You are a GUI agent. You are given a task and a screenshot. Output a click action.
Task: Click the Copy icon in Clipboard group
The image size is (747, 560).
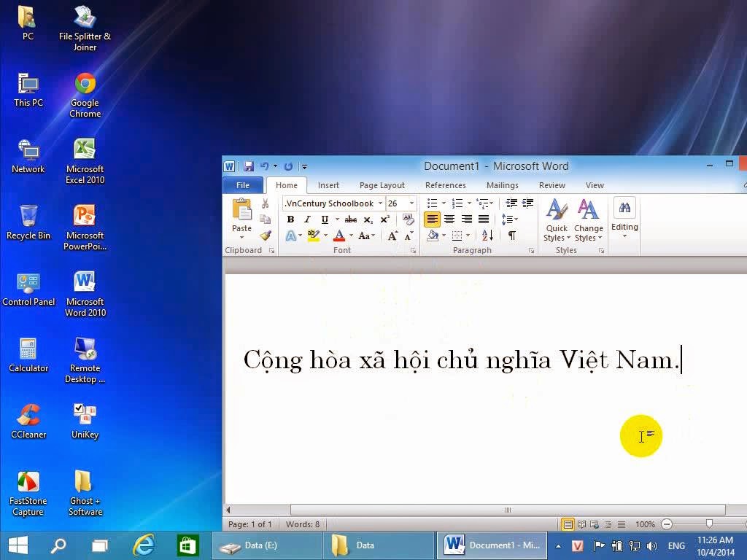coord(266,219)
